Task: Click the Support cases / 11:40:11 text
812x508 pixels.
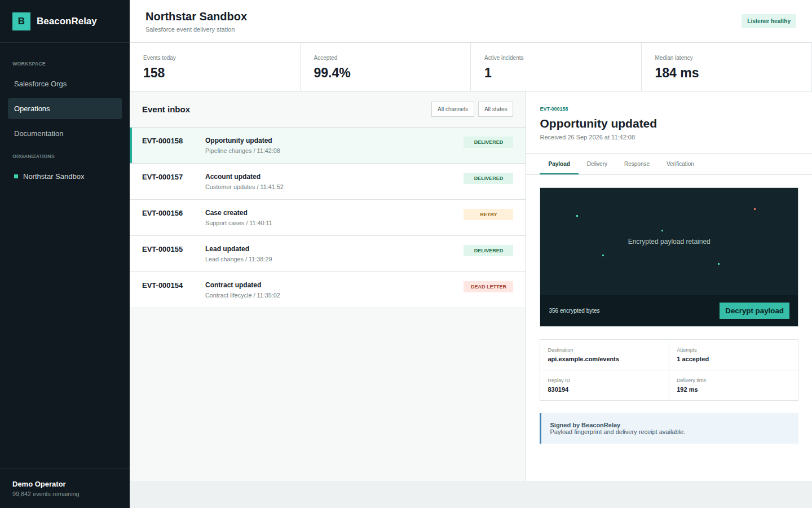Action: (x=239, y=223)
